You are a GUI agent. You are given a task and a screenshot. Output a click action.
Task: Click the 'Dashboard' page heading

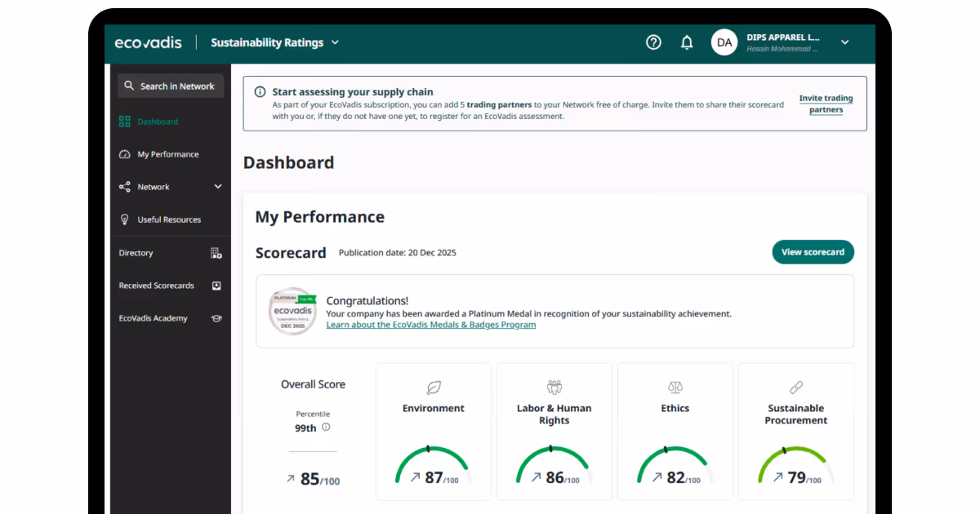289,162
